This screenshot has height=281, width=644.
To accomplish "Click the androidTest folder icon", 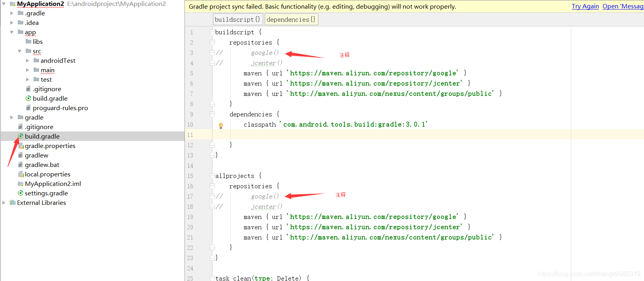I will coord(36,60).
